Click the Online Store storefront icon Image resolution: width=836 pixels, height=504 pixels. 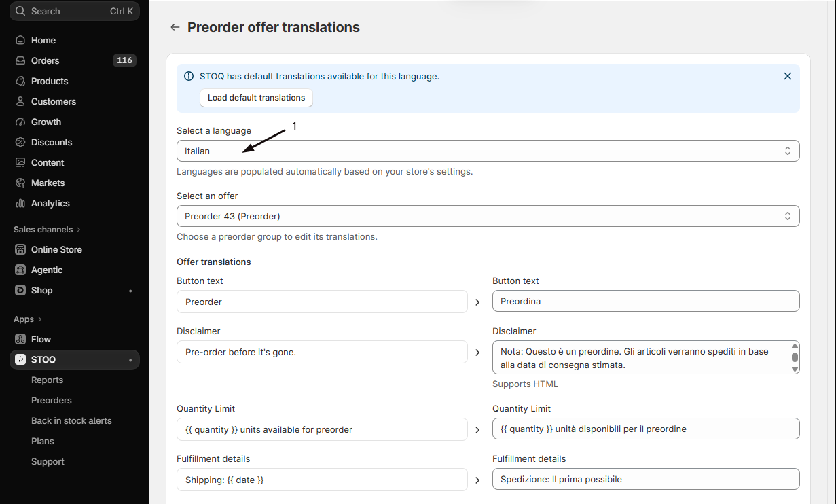20,249
